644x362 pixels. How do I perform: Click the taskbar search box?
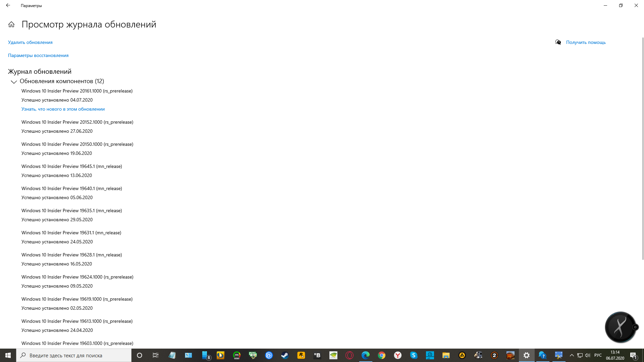(74, 355)
